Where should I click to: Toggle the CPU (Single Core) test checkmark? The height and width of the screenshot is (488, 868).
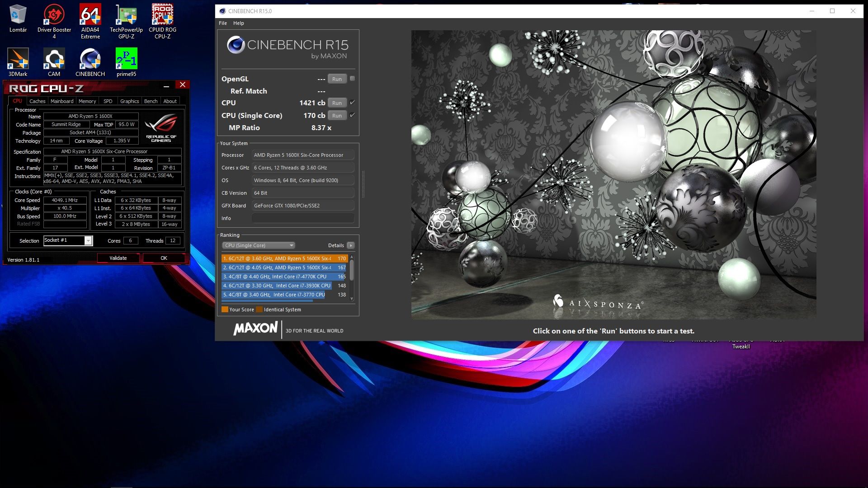click(352, 115)
